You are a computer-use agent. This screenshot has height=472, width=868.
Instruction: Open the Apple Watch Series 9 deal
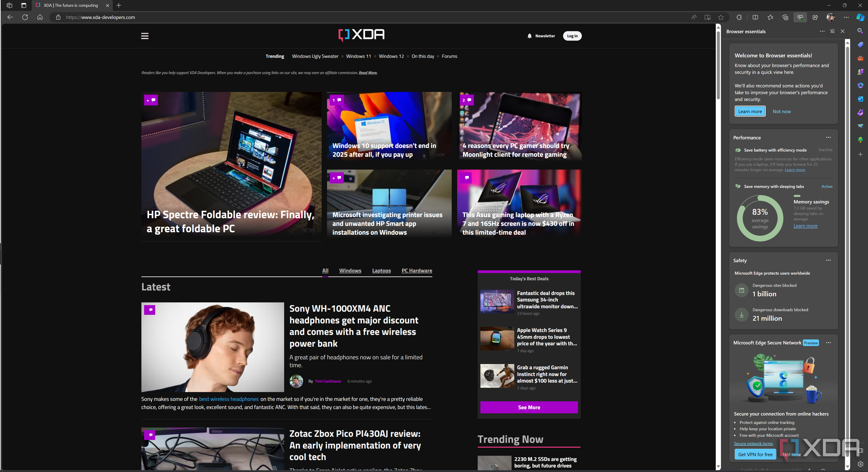point(529,340)
